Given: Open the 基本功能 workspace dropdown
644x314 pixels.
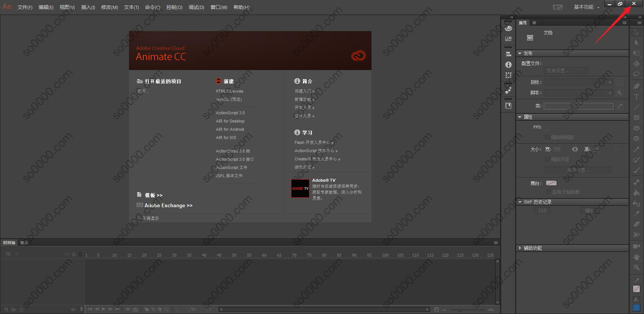Looking at the screenshot, I should 586,7.
